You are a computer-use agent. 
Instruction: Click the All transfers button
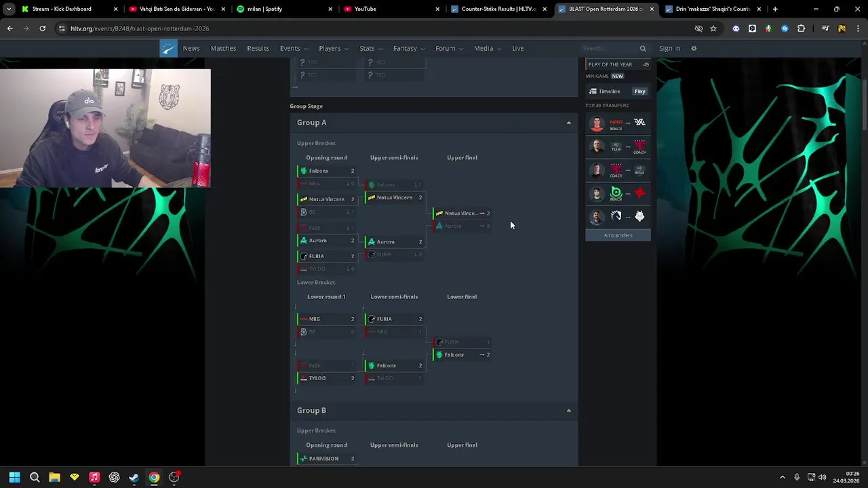click(618, 235)
